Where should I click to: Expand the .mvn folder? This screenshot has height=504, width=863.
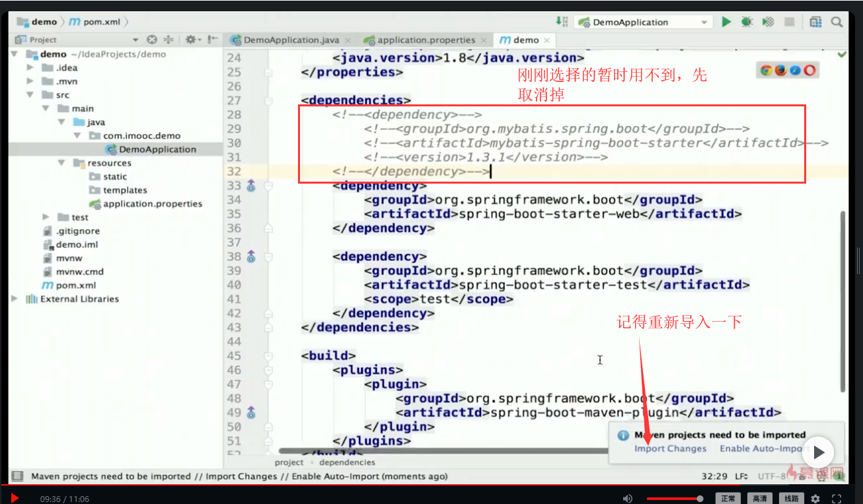tap(30, 81)
